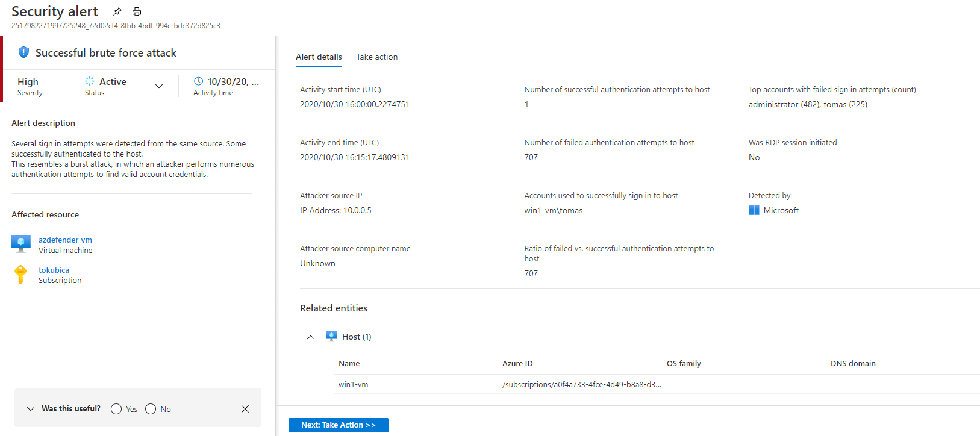
Task: Click the pin icon next to Security alert
Action: click(117, 11)
